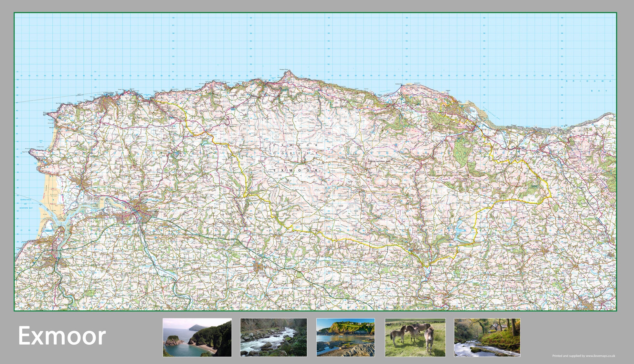Click the ILFRACOMBE town label
Viewport: 634px width, 364px height.
point(109,93)
